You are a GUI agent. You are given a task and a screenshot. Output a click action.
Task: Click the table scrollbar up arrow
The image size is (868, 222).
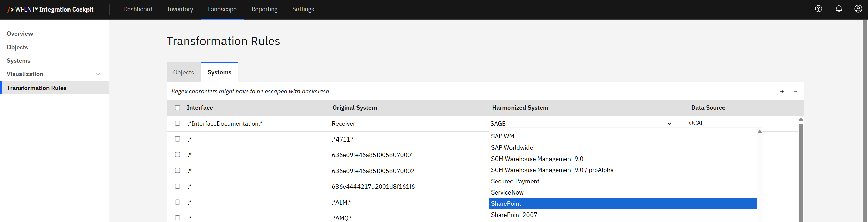pyautogui.click(x=801, y=119)
